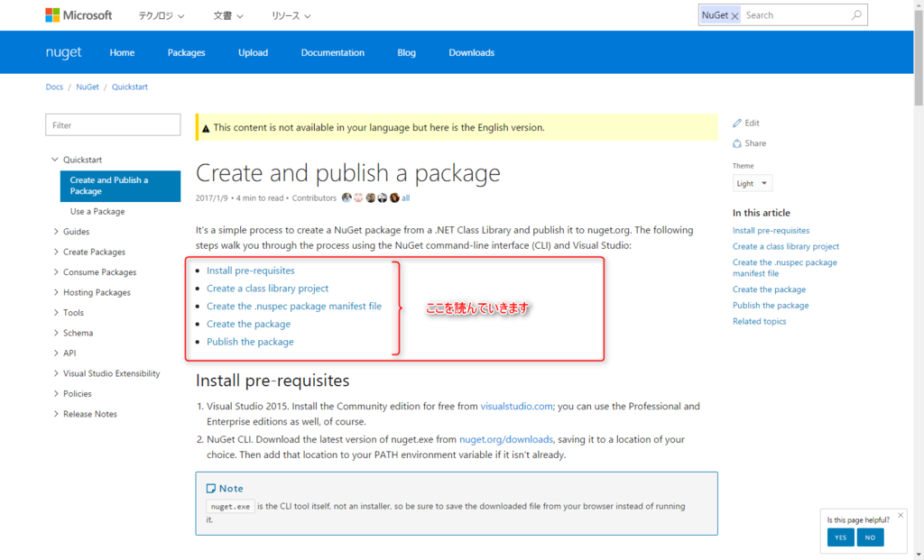Click the Microsoft logo
This screenshot has height=560, width=924.
(x=79, y=15)
